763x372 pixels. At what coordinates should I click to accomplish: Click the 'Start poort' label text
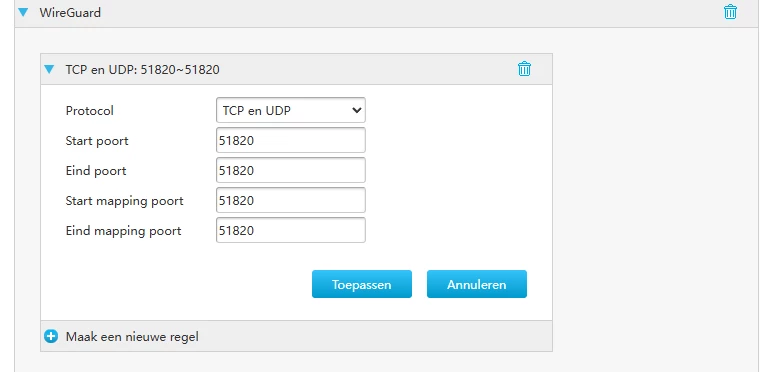[97, 141]
